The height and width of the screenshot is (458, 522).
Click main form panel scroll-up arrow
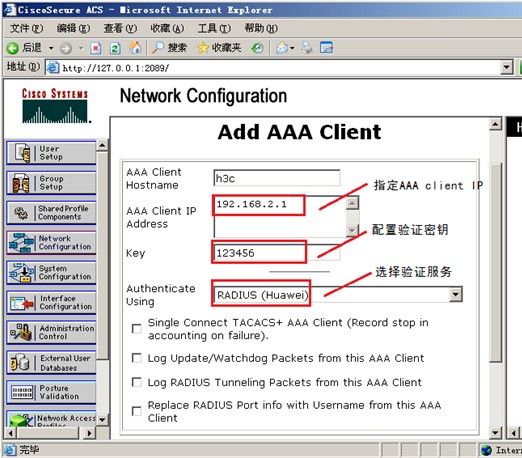[495, 124]
